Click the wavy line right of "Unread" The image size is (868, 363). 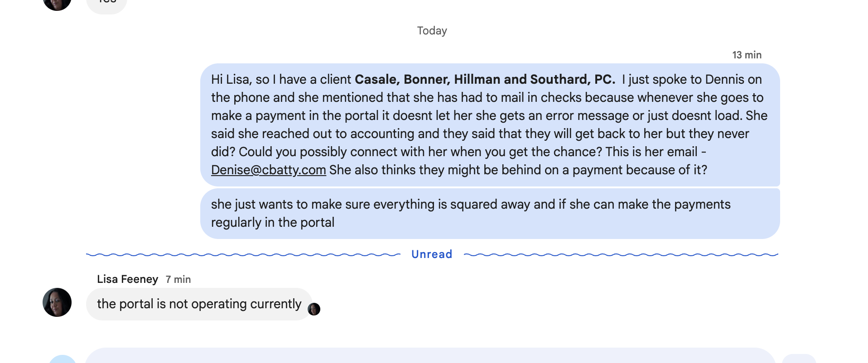(x=621, y=255)
